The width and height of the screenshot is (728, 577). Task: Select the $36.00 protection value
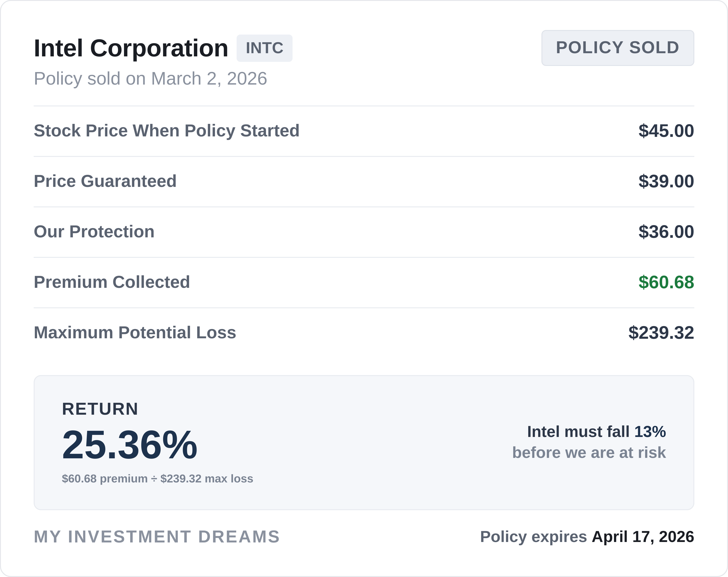(666, 232)
